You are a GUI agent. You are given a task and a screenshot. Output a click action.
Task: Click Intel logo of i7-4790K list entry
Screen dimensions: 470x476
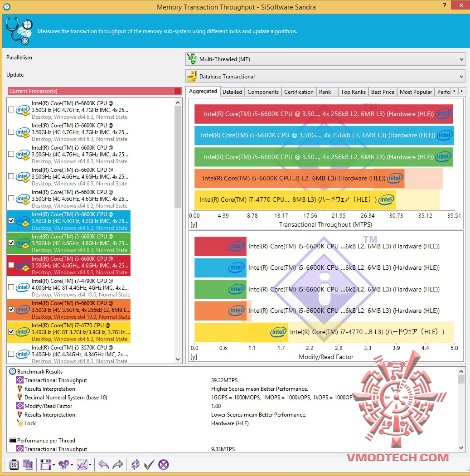(23, 287)
